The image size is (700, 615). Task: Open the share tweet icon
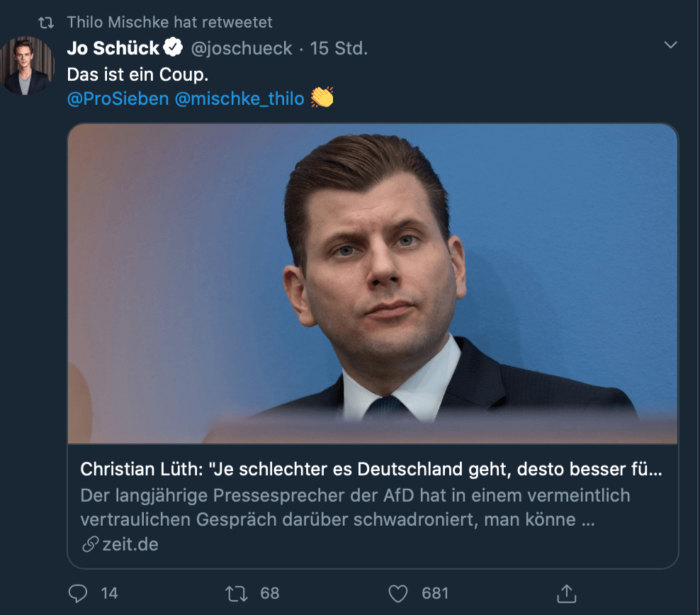click(566, 592)
